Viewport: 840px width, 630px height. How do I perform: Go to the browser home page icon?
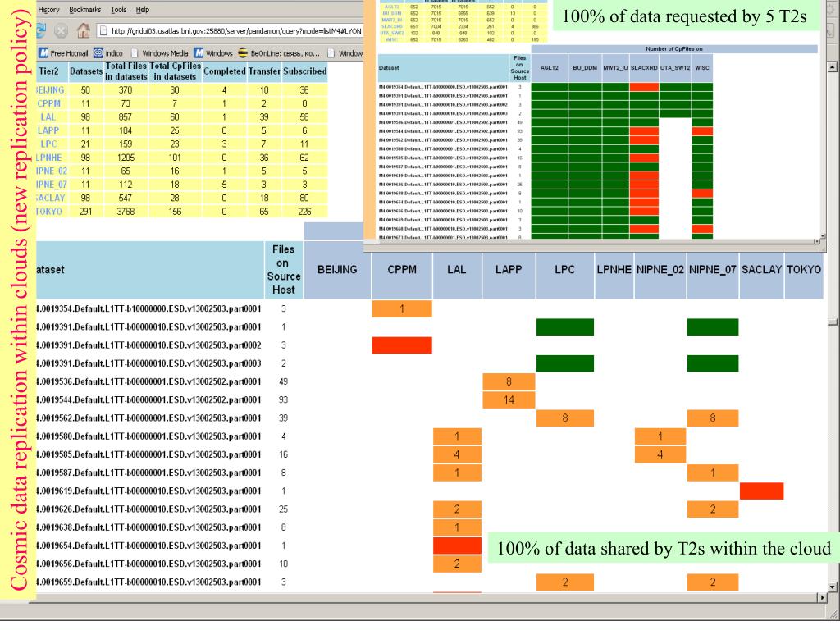pyautogui.click(x=83, y=31)
